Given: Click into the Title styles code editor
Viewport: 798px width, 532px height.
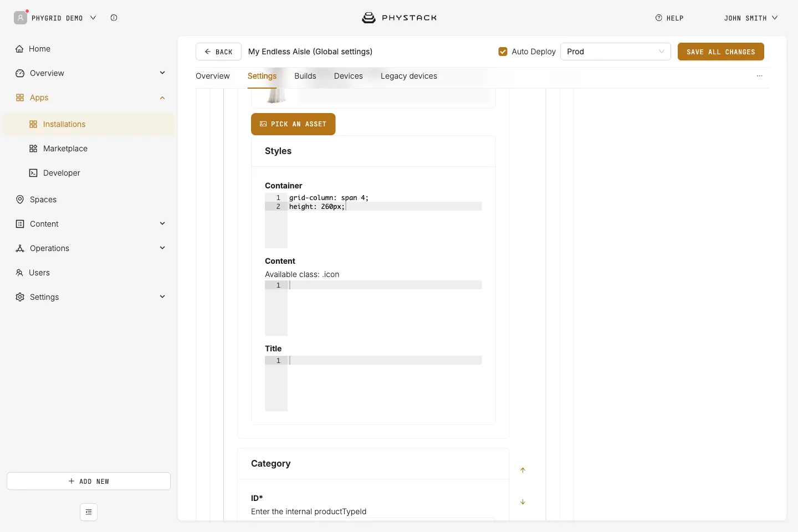Looking at the screenshot, I should [374, 383].
